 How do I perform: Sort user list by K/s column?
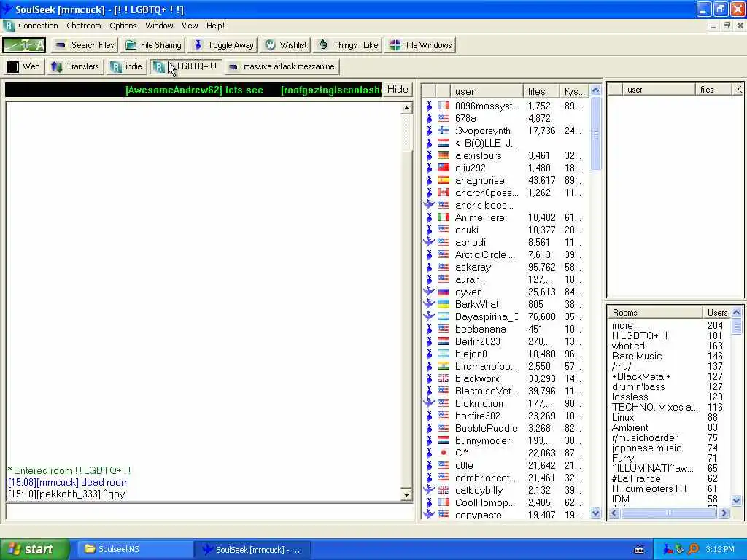pos(574,91)
